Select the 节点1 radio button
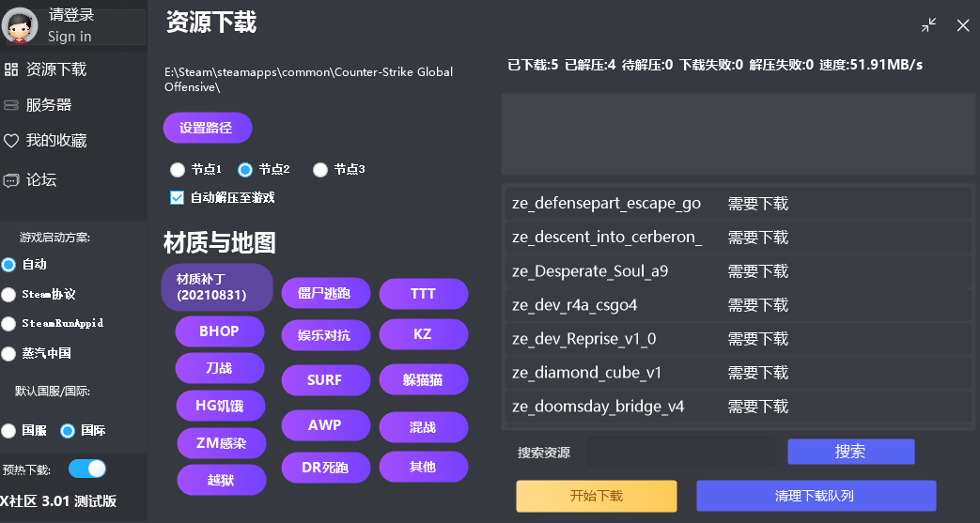 [178, 170]
